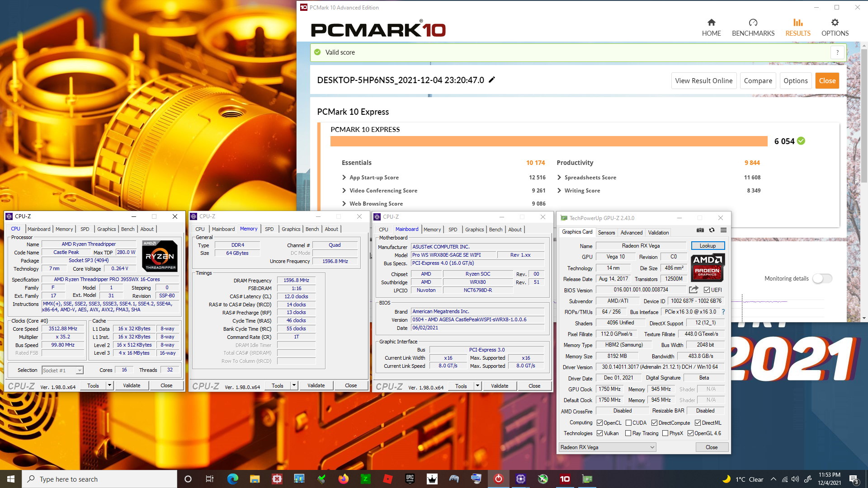The height and width of the screenshot is (488, 868).
Task: Open the Socket #1 selection dropdown
Action: point(62,370)
